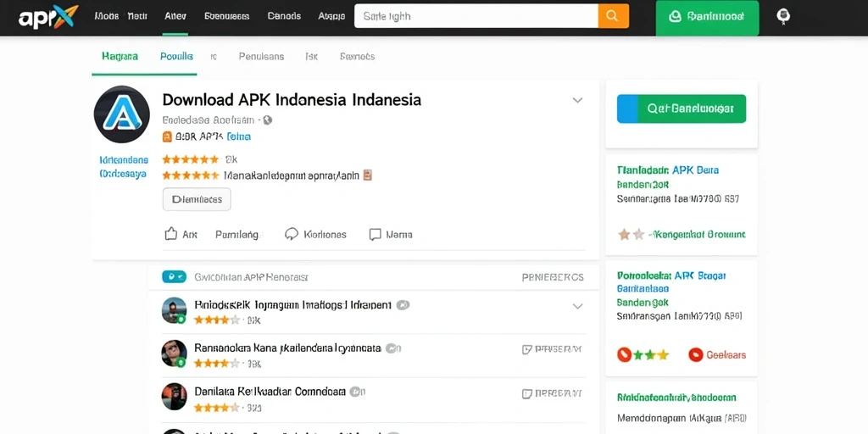The image size is (868, 434).
Task: Click avatar of third list row 'Danilaka'
Action: [x=174, y=397]
